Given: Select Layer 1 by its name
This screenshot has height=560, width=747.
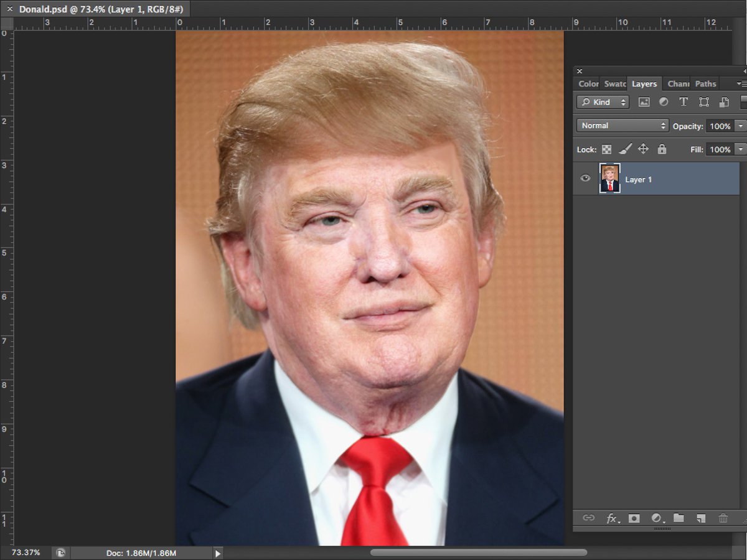Looking at the screenshot, I should point(638,179).
